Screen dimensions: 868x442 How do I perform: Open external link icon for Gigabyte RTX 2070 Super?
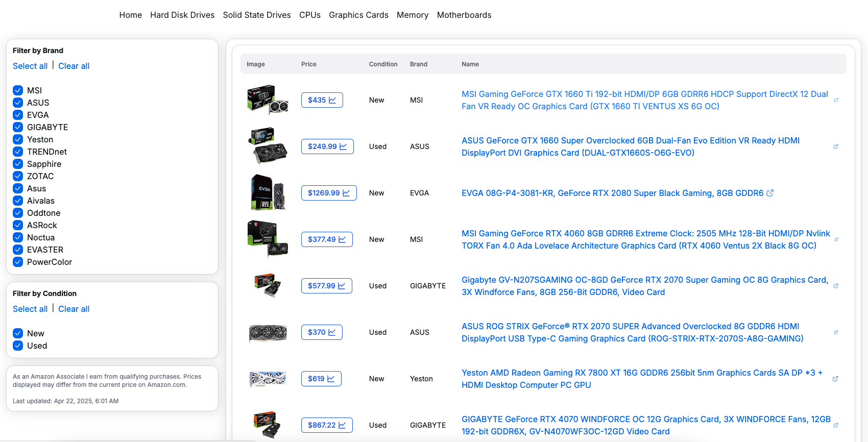pyautogui.click(x=836, y=286)
